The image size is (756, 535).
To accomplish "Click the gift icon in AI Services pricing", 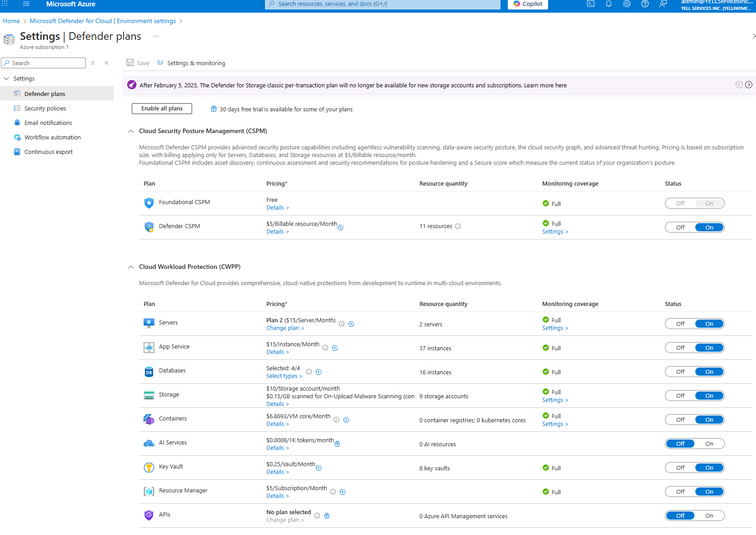I will pos(337,444).
